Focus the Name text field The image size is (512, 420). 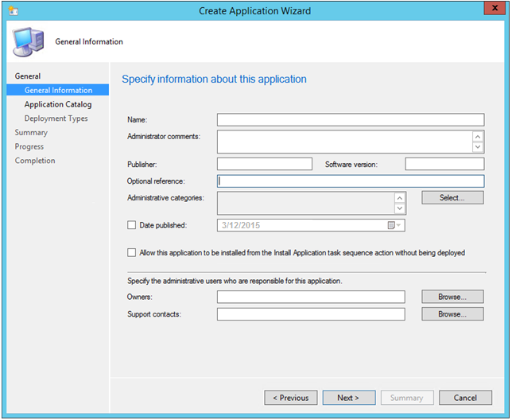(350, 120)
